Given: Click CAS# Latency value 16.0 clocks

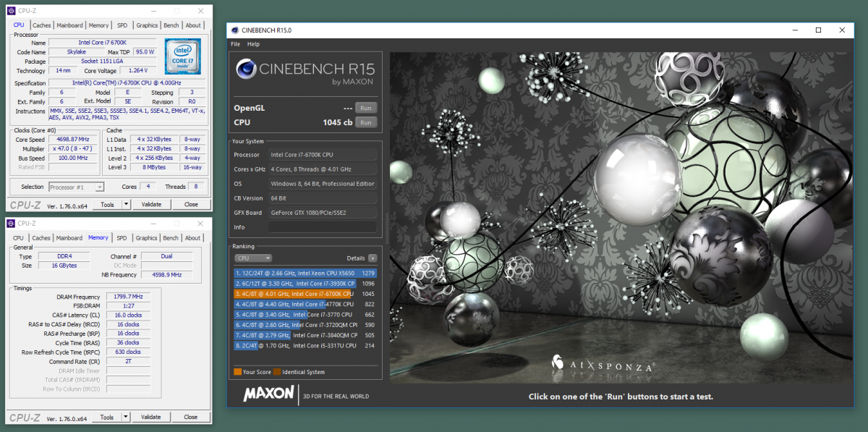Looking at the screenshot, I should click(x=127, y=315).
